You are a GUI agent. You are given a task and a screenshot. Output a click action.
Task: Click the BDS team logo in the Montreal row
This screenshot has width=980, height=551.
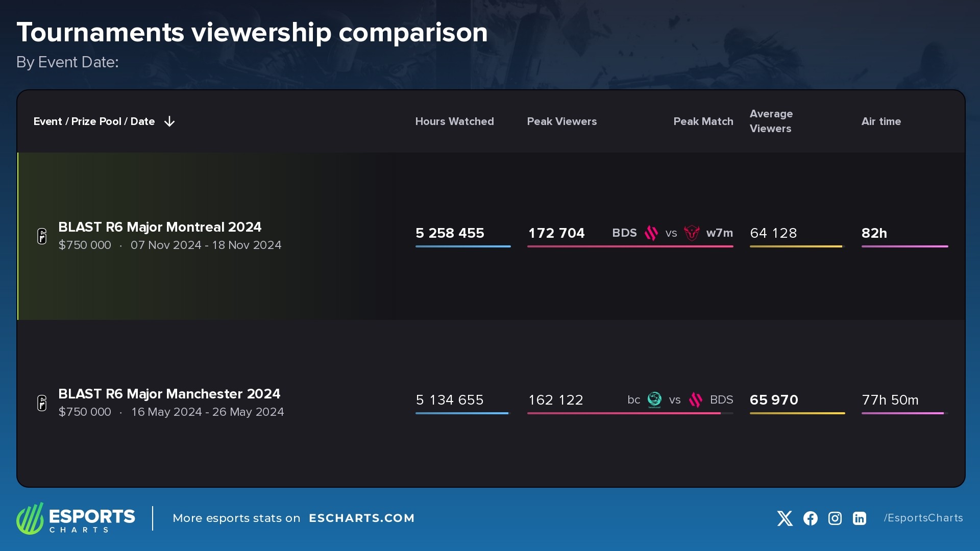651,233
